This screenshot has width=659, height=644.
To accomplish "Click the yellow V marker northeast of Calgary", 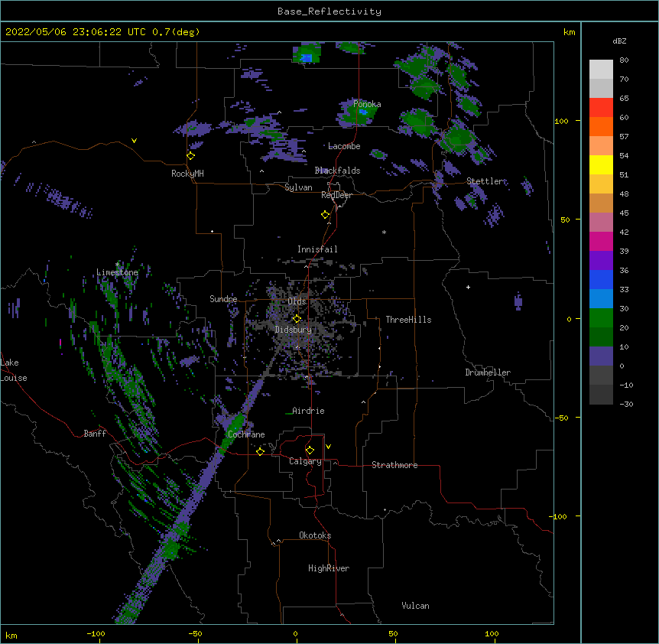I will pyautogui.click(x=328, y=447).
